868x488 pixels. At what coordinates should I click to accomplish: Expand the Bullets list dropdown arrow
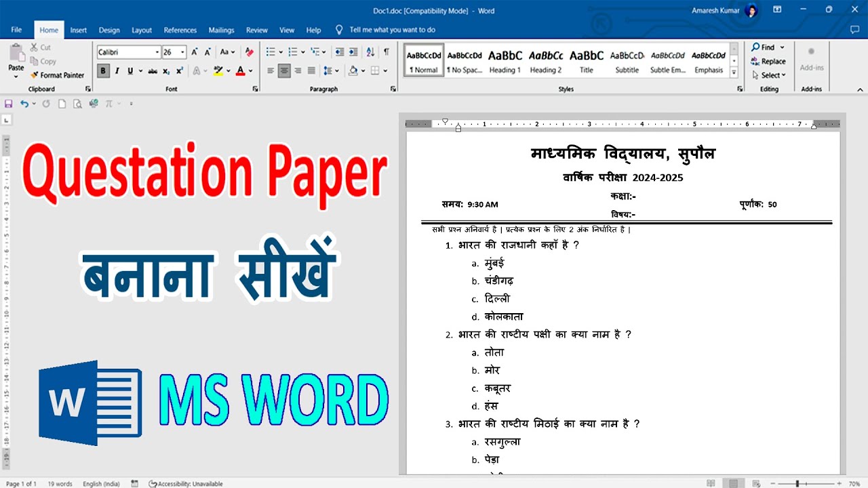click(281, 52)
